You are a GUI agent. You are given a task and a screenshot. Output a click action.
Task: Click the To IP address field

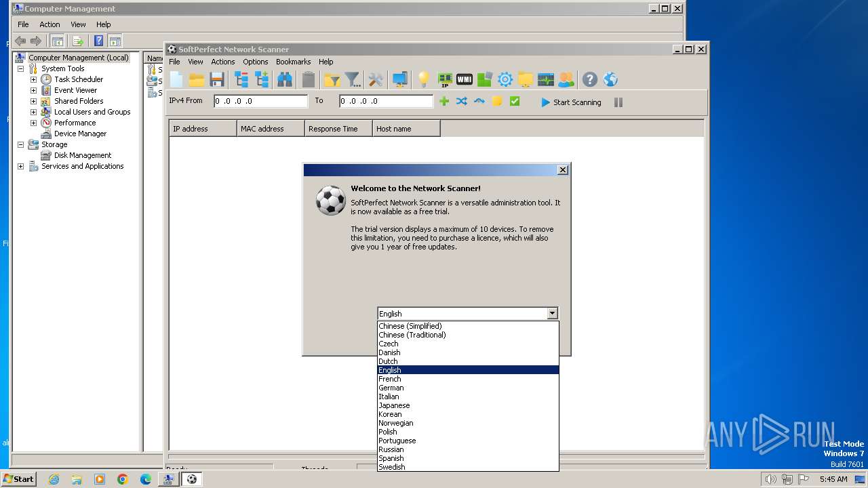pos(386,101)
